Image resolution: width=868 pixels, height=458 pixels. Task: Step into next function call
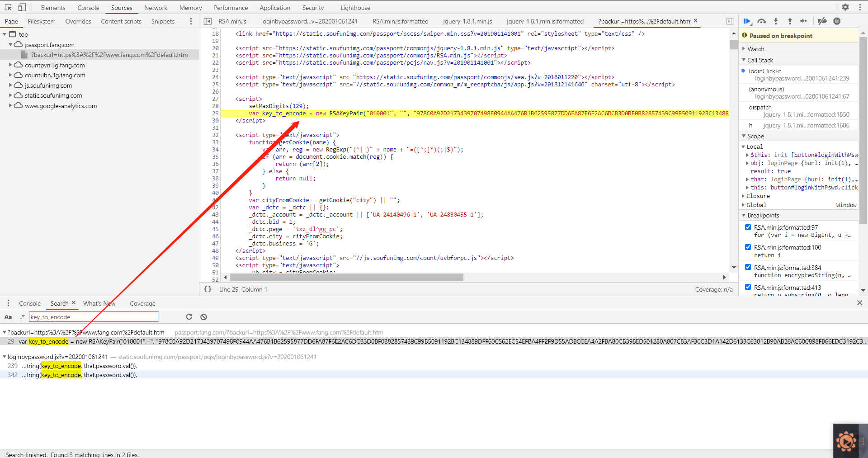tap(776, 21)
